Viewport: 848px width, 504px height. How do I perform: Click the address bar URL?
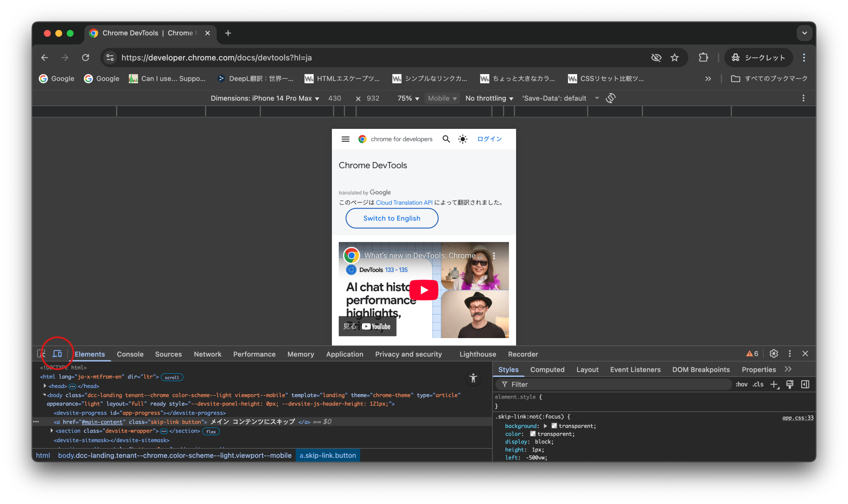pyautogui.click(x=216, y=57)
